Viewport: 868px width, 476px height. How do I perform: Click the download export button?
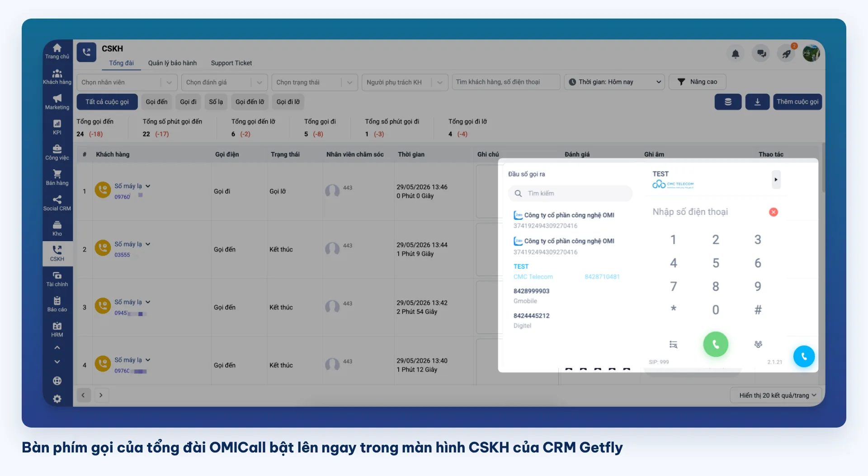757,102
